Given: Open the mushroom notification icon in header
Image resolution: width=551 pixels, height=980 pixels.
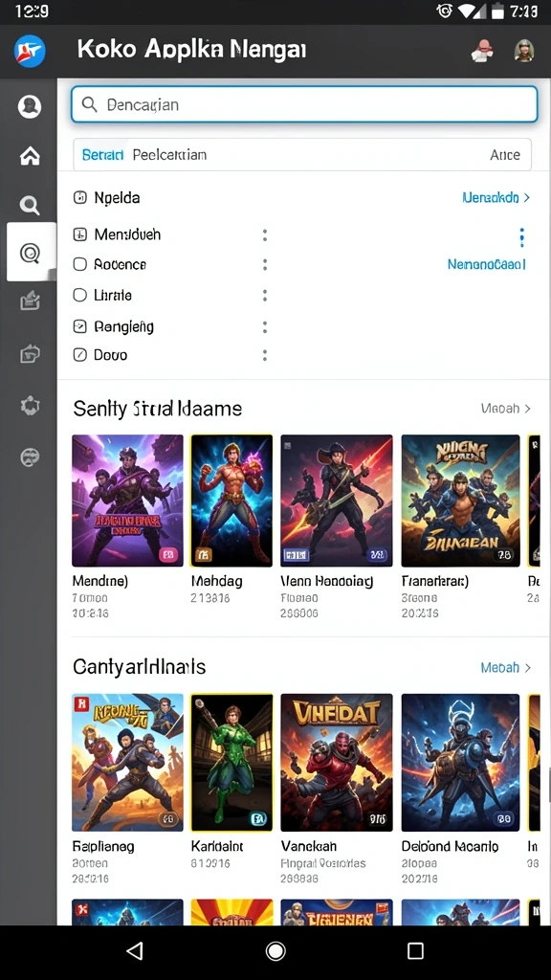Looking at the screenshot, I should point(482,51).
